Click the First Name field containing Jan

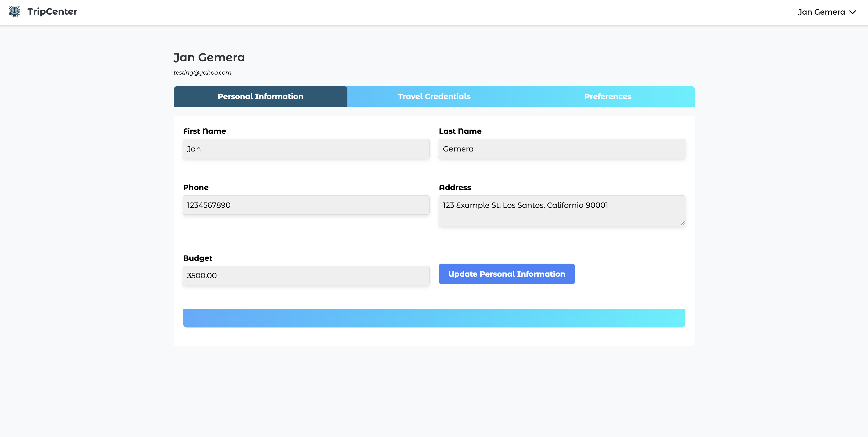pos(306,149)
